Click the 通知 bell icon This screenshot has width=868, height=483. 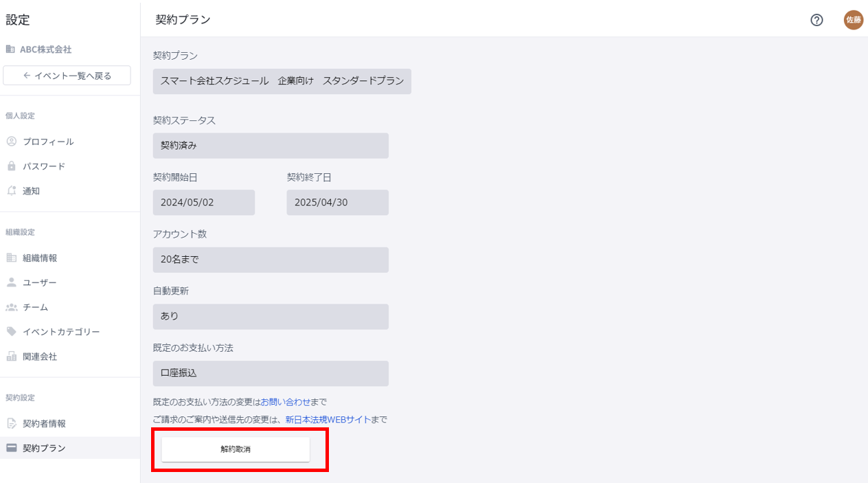click(11, 191)
